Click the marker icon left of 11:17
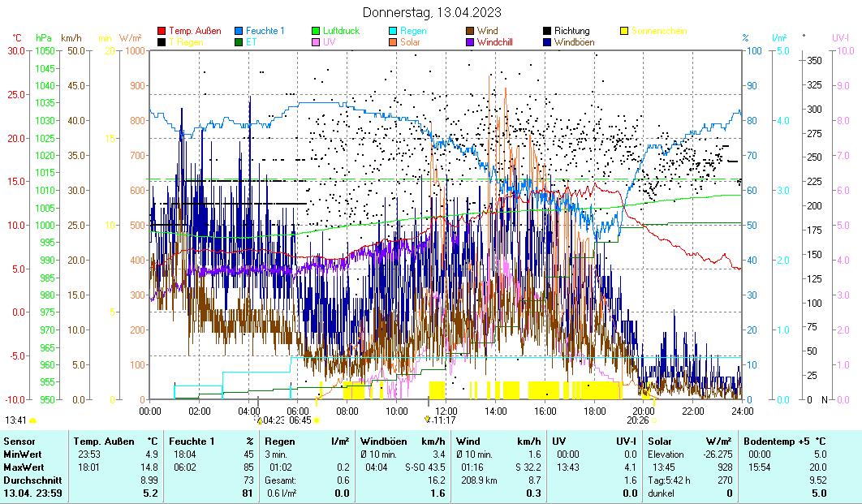Screen dimensions: 862x504 coord(428,420)
